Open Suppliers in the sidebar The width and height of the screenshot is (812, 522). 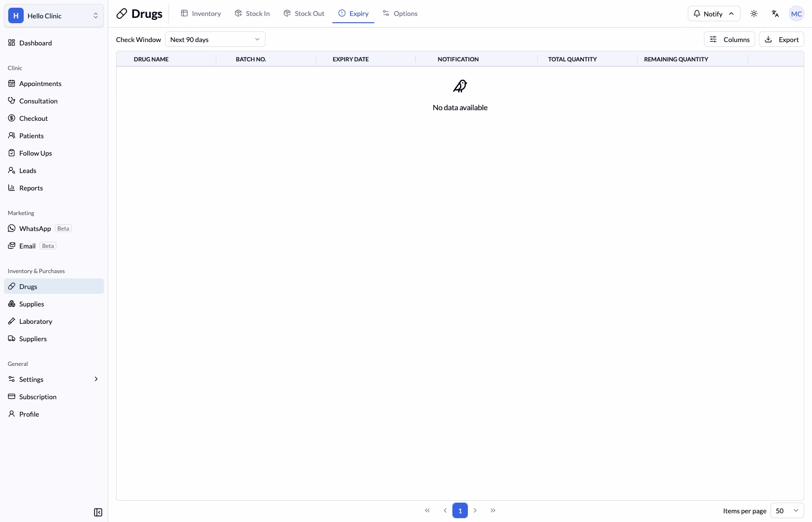tap(54, 339)
